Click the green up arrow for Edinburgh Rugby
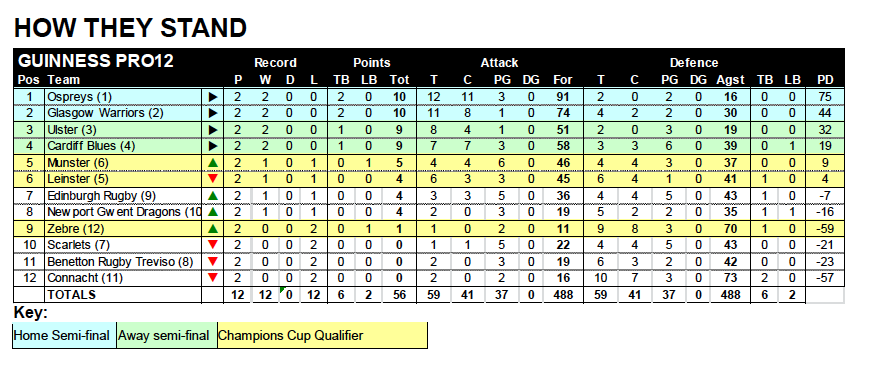This screenshot has width=880, height=365. [x=212, y=196]
